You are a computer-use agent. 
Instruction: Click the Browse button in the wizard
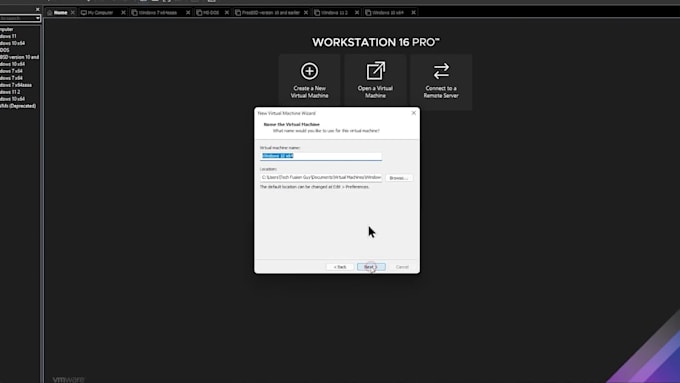[399, 178]
